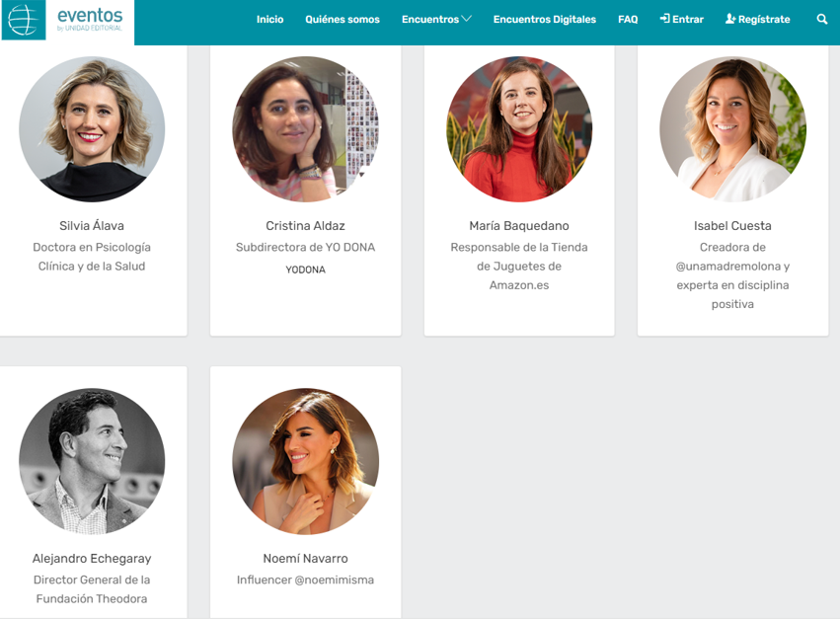Image resolution: width=840 pixels, height=620 pixels.
Task: Click the Noemí Navarro name text
Action: 305,559
